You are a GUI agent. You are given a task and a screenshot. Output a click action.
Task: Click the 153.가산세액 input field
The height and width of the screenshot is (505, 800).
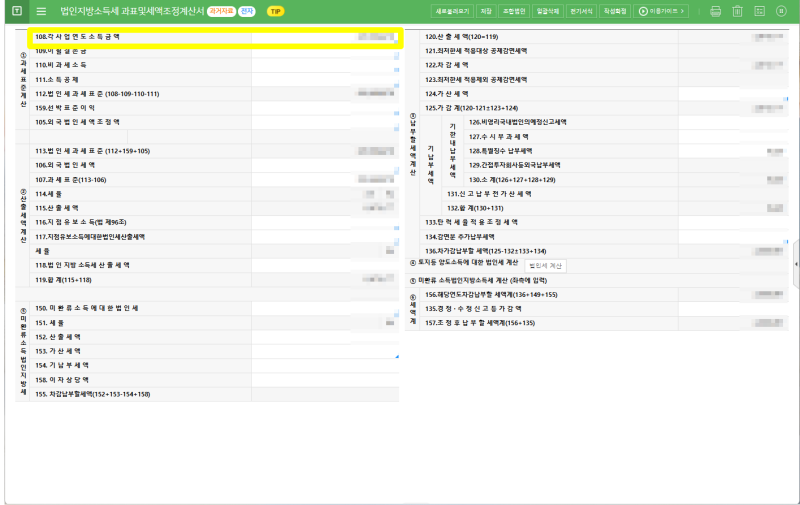point(325,351)
